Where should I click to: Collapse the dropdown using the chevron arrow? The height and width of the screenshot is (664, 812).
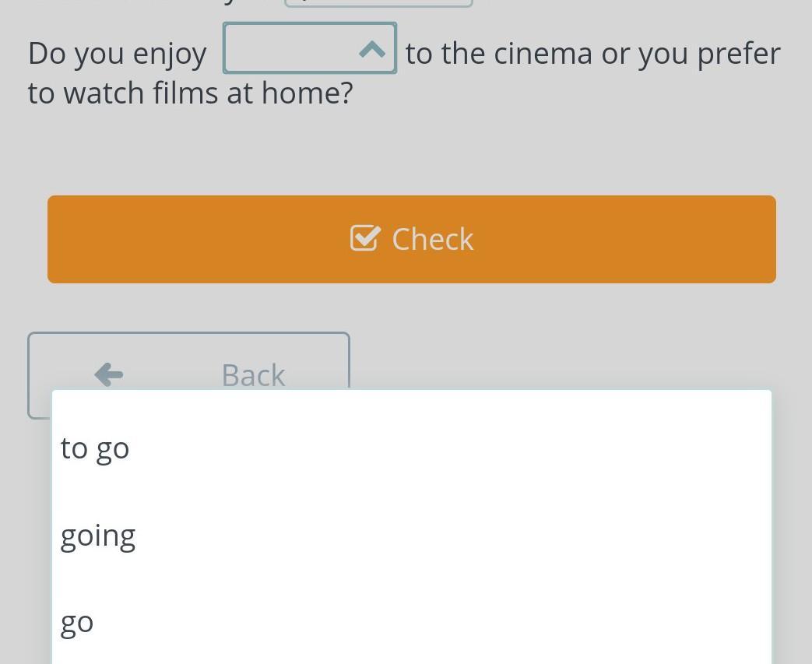(x=372, y=50)
